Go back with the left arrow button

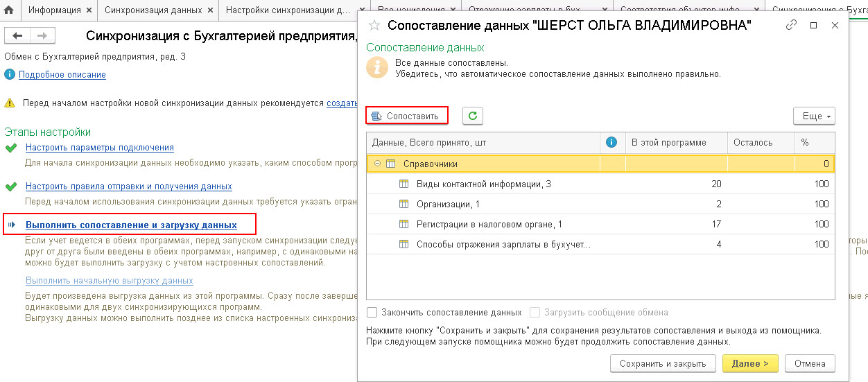point(17,35)
